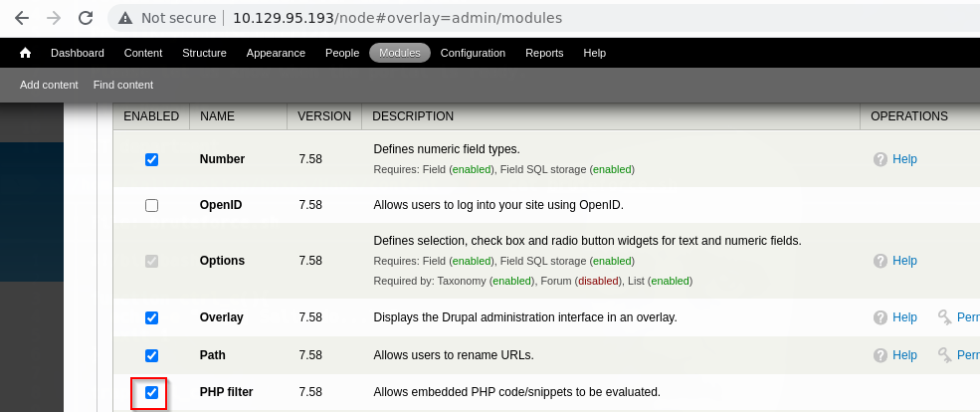Click Number module 'Requires: Field' line
980x412 pixels.
[503, 169]
